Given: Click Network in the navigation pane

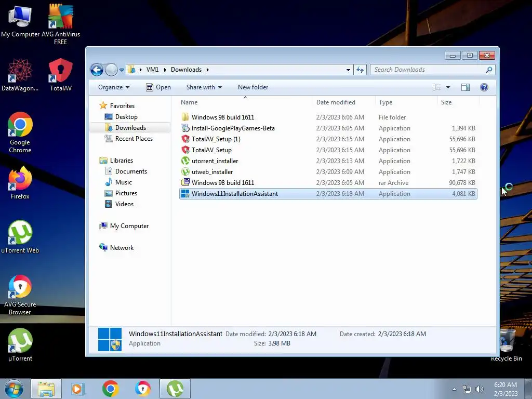Looking at the screenshot, I should (116, 248).
